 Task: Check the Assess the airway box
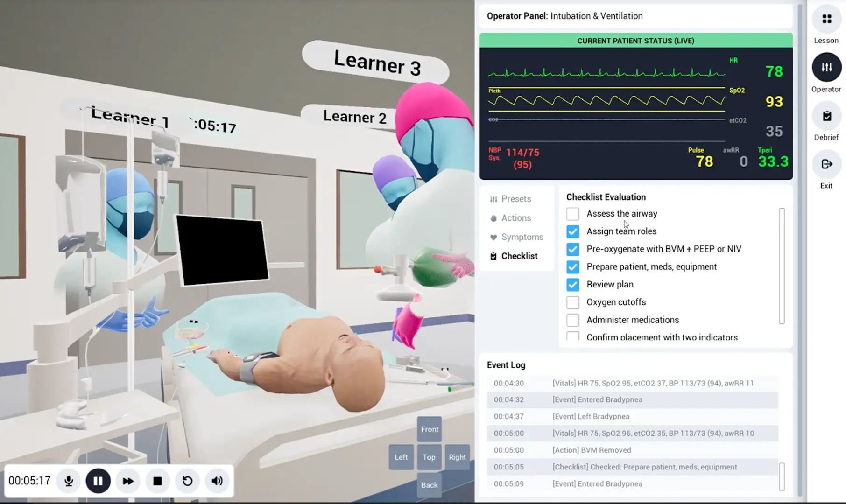573,214
